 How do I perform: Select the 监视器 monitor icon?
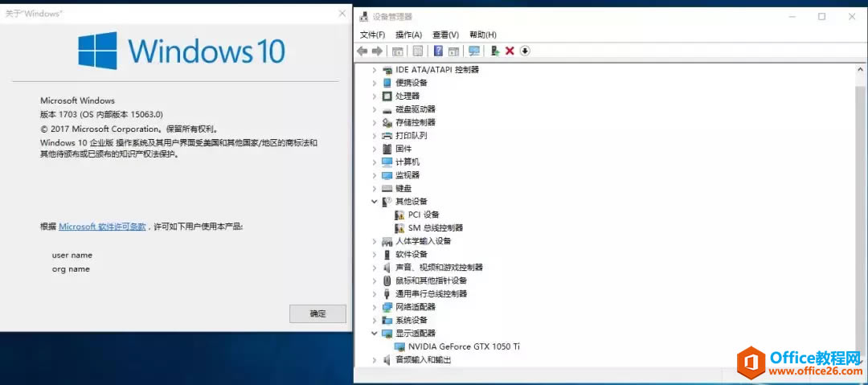point(387,175)
